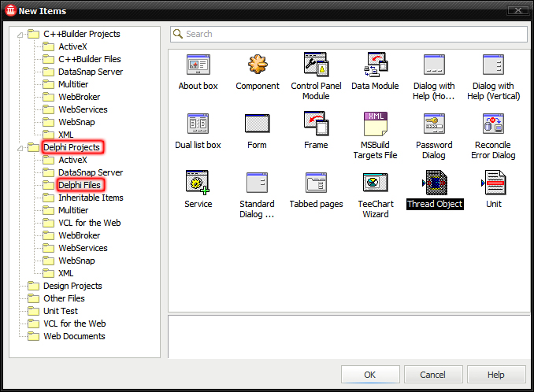Click the Thread Object label text
Viewport: 534px width, 392px height.
435,204
